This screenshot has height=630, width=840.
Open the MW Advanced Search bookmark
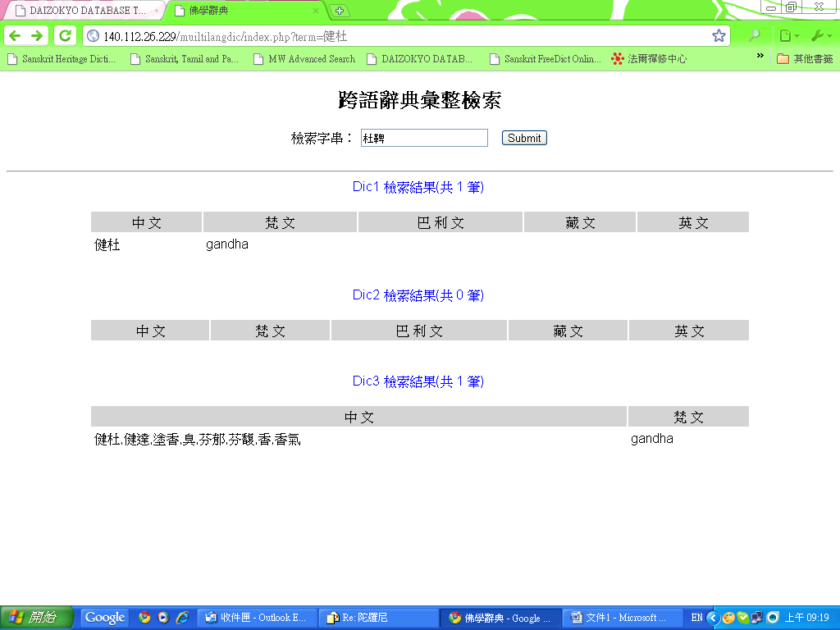click(x=304, y=59)
